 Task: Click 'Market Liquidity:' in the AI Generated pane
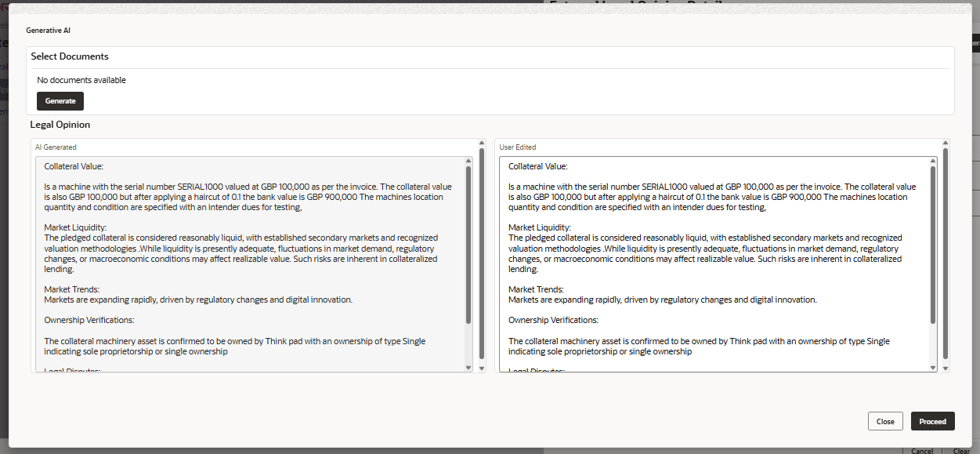pyautogui.click(x=75, y=227)
